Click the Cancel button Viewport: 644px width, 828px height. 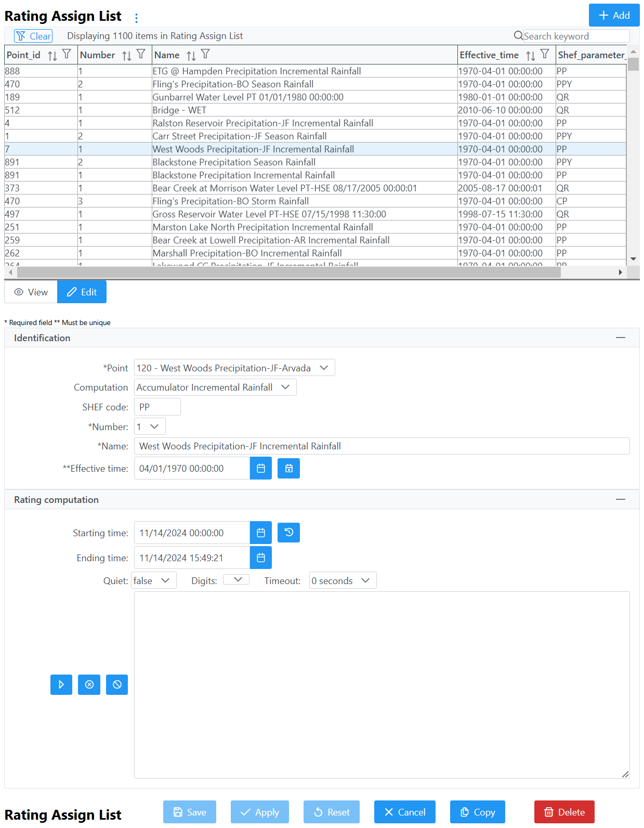click(x=405, y=812)
